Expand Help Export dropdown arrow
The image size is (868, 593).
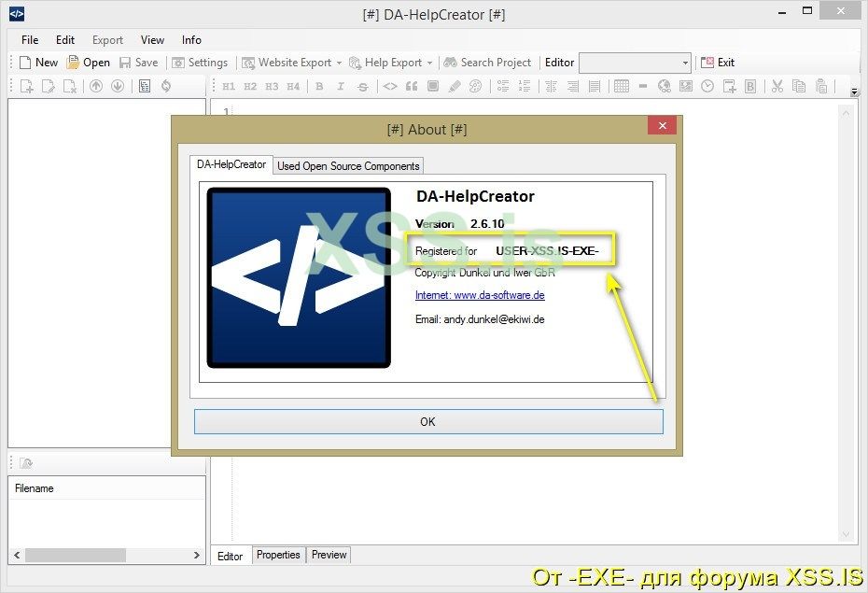(429, 63)
